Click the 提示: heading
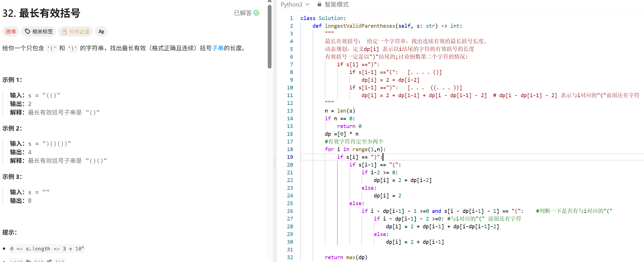Viewport: 644px width, 262px height. pos(10,233)
